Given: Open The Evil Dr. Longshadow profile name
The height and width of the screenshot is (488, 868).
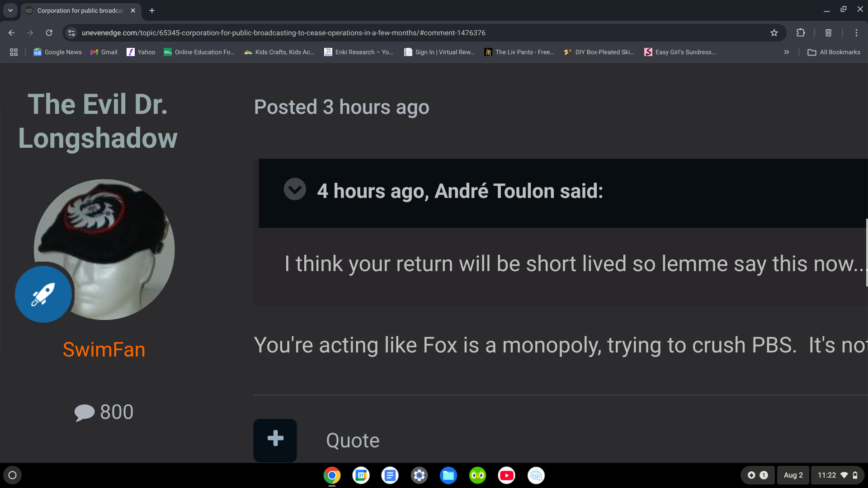Looking at the screenshot, I should (98, 121).
